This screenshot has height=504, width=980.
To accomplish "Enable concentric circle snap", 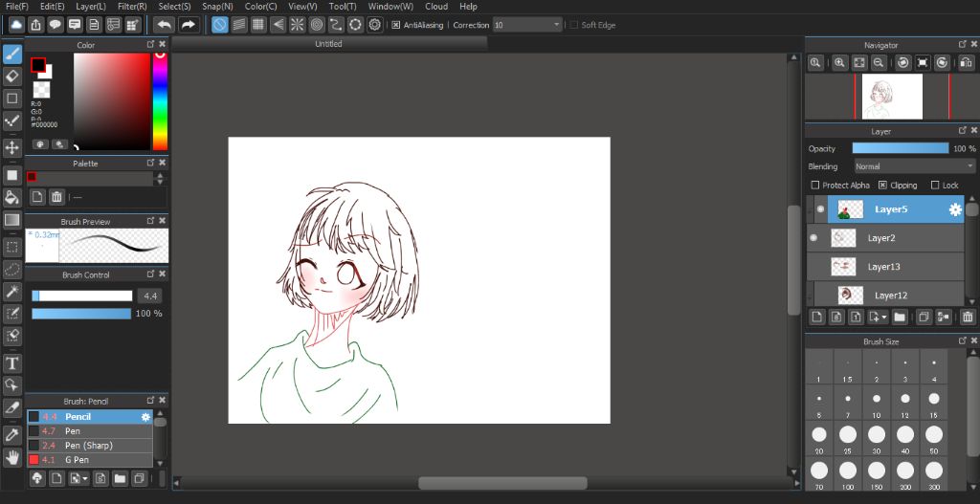I will pyautogui.click(x=317, y=25).
